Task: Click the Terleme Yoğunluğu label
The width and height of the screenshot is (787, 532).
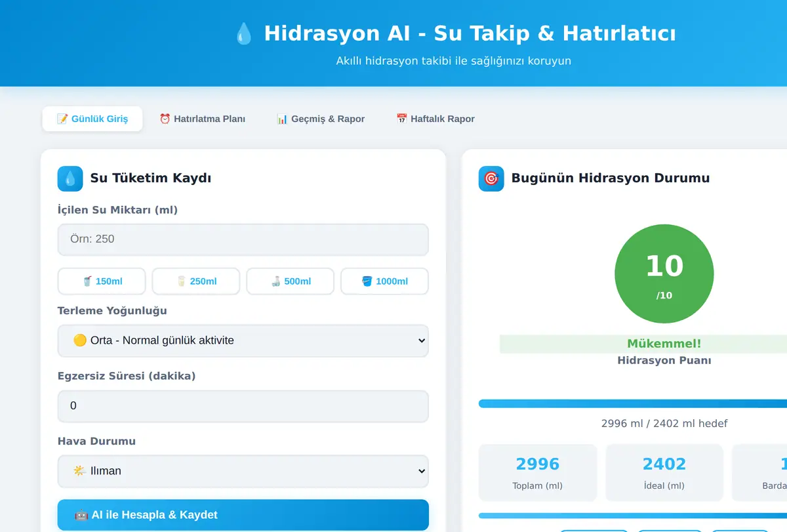Action: coord(112,311)
